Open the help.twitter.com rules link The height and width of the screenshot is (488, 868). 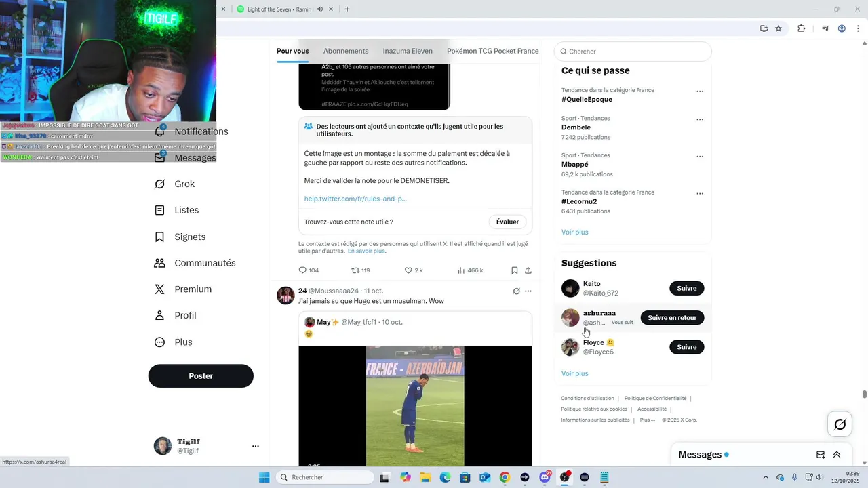point(355,199)
